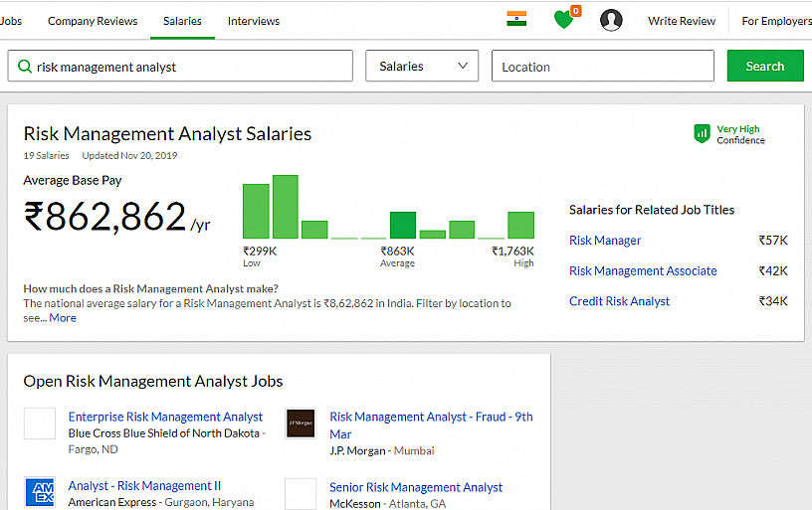Click the green Search button
The image size is (812, 510).
coord(765,66)
